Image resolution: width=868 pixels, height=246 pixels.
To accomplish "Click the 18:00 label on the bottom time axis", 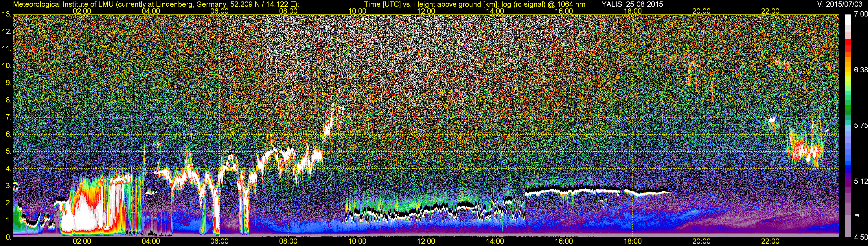I will click(632, 241).
